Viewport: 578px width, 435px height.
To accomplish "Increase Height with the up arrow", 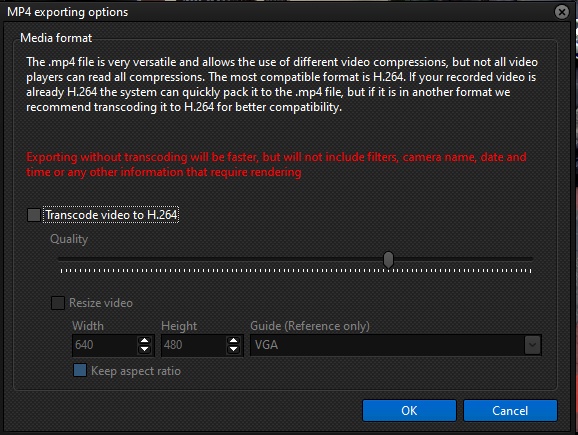I will pyautogui.click(x=233, y=341).
